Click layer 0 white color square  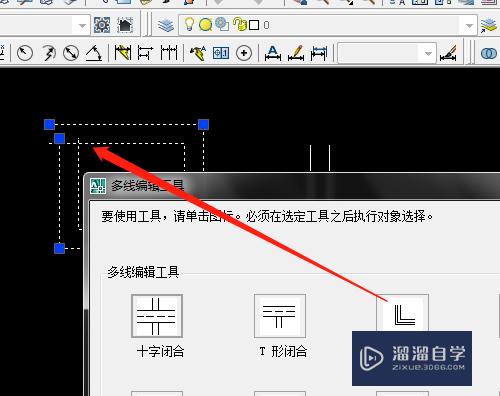pos(254,25)
